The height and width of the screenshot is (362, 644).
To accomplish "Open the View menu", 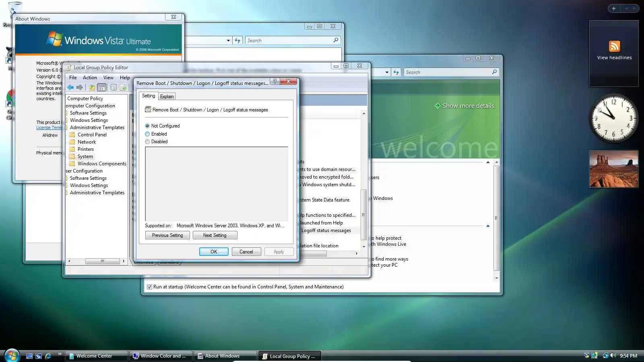I will point(108,78).
